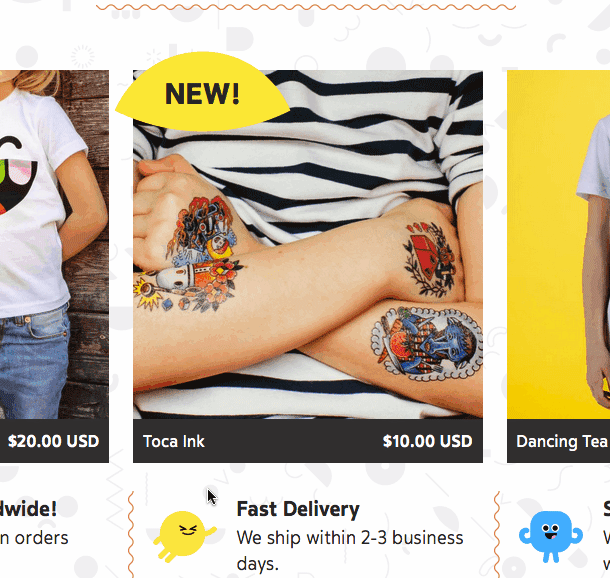Open the Dancing Tea product title
This screenshot has height=578, width=610.
pos(562,442)
